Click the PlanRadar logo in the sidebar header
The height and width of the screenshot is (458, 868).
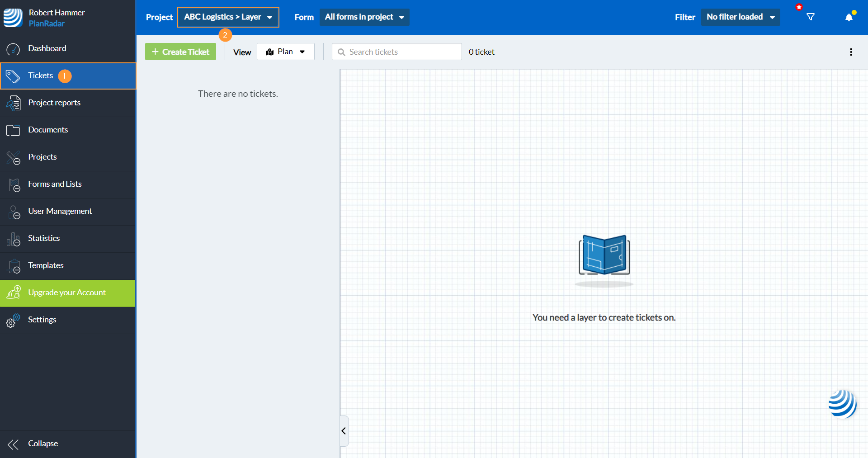(13, 18)
